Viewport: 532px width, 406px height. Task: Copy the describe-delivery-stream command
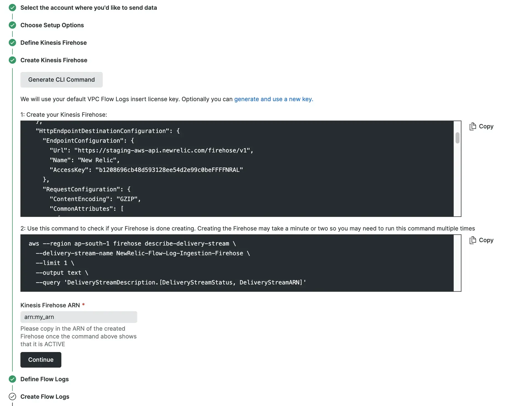[482, 240]
